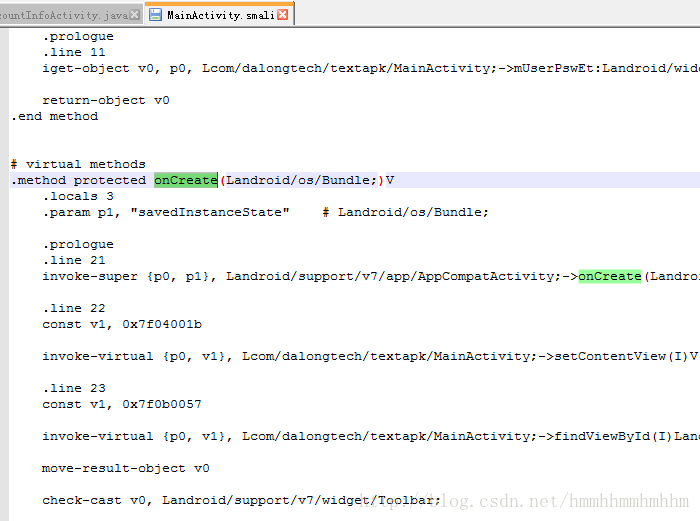Click the 'const v1, 0x7f04001b' line
This screenshot has width=700, height=521.
pyautogui.click(x=122, y=325)
